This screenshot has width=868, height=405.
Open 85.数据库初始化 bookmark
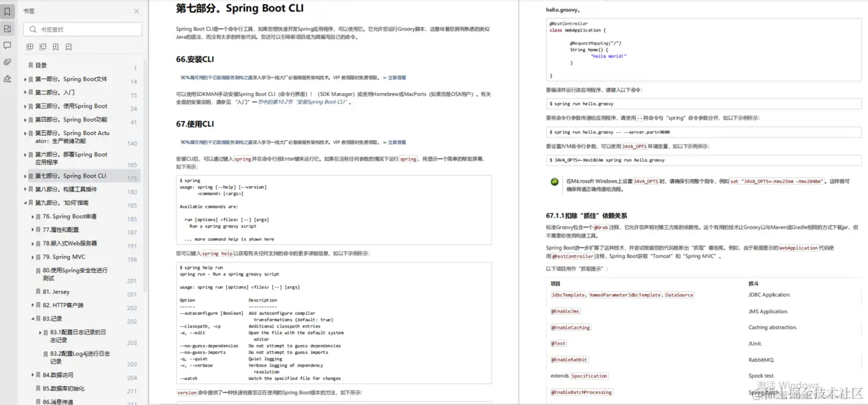64,388
